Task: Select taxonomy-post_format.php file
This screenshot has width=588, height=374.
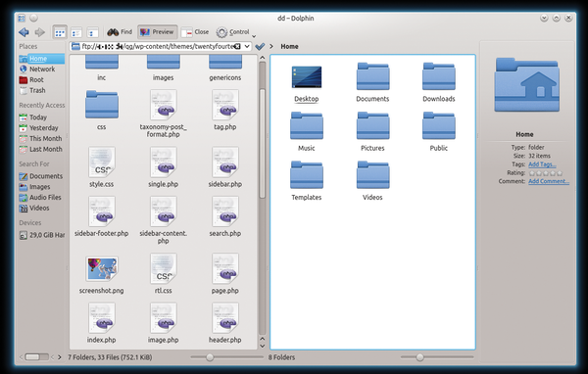Action: 163,114
